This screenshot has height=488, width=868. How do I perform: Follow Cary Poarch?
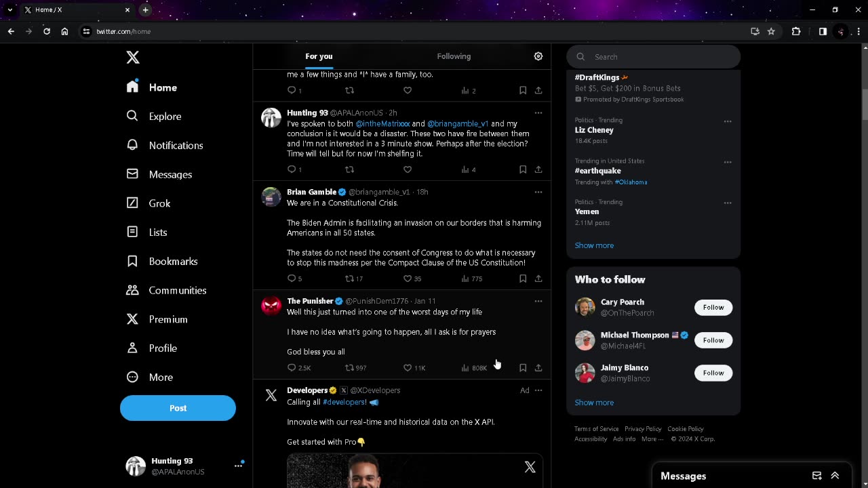pyautogui.click(x=713, y=307)
